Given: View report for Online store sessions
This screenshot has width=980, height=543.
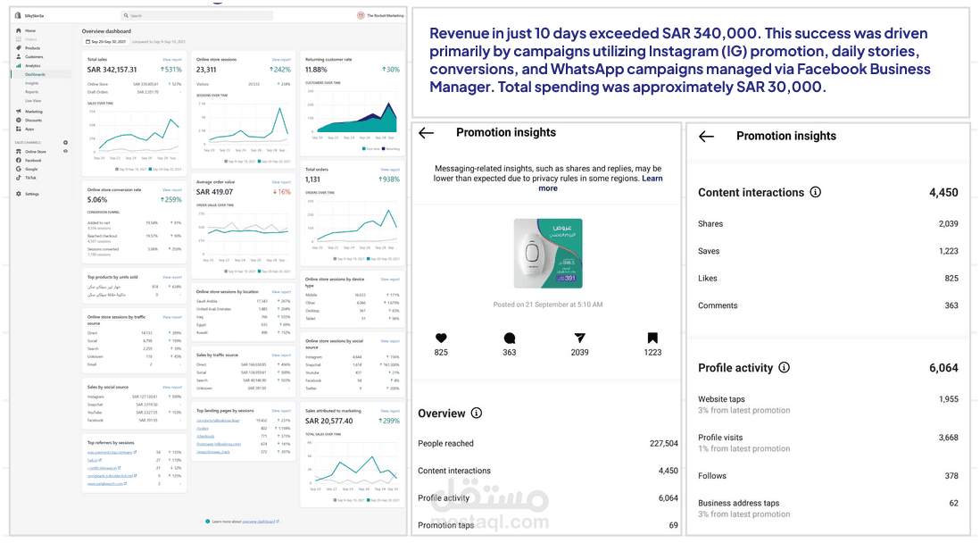Looking at the screenshot, I should 281,60.
